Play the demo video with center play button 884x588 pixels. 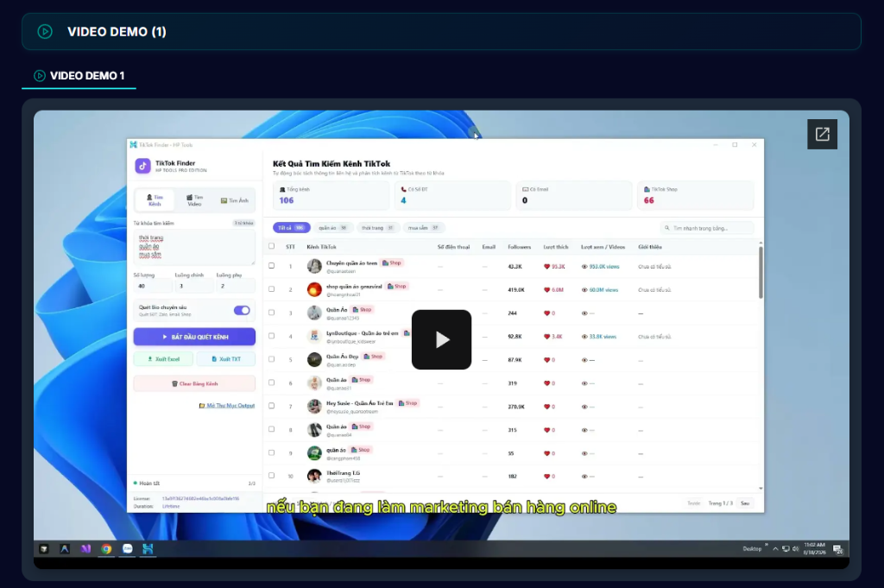pos(441,339)
